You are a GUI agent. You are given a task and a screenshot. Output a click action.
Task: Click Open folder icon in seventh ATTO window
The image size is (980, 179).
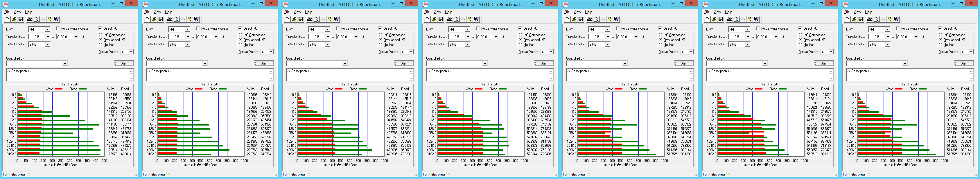[x=854, y=19]
